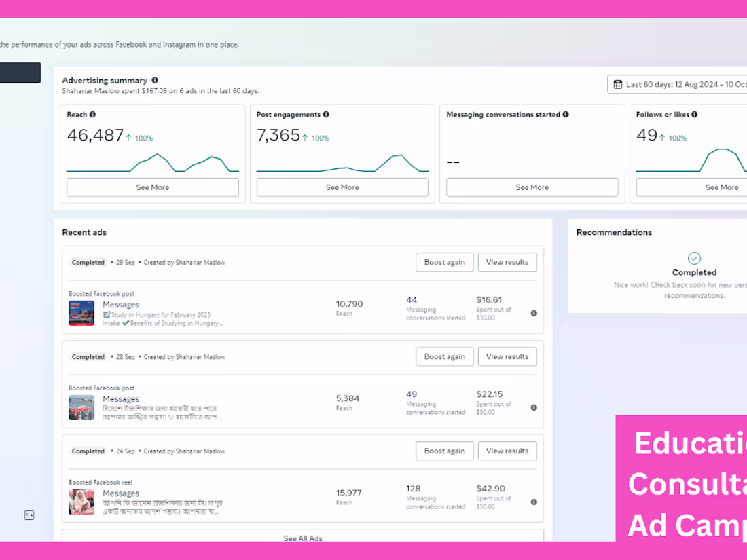Boost again the 24 Sep Facebook reel

[x=444, y=451]
